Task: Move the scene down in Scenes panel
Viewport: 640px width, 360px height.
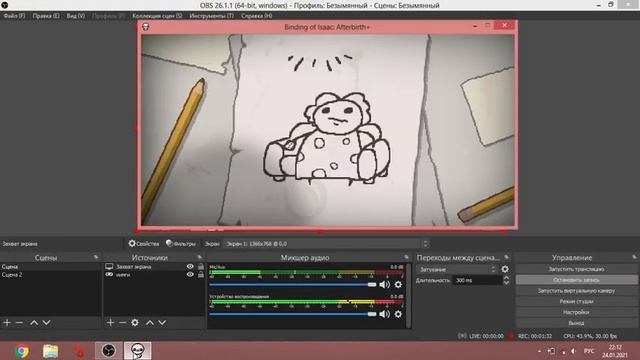Action: (47, 322)
